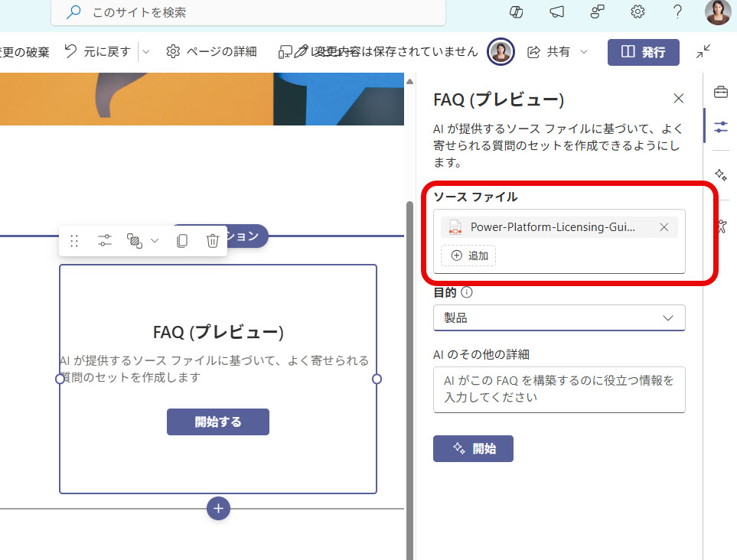Open the 目的 dropdown showing 製品

559,318
